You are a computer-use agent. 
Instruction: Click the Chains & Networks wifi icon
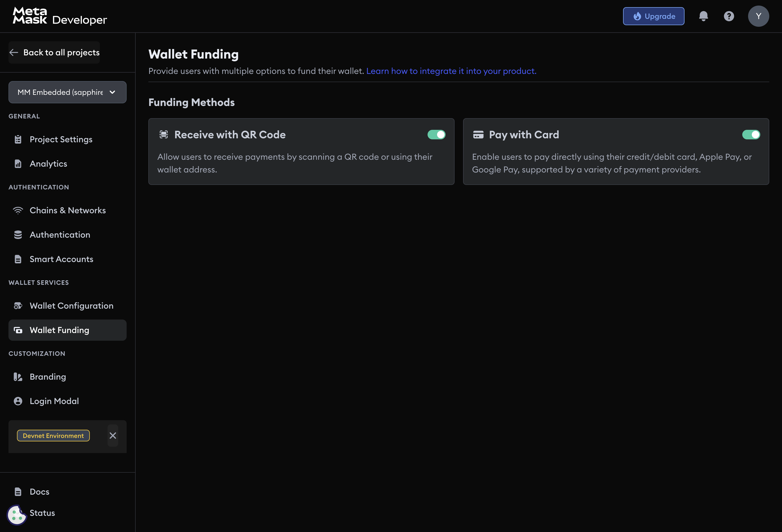click(18, 210)
